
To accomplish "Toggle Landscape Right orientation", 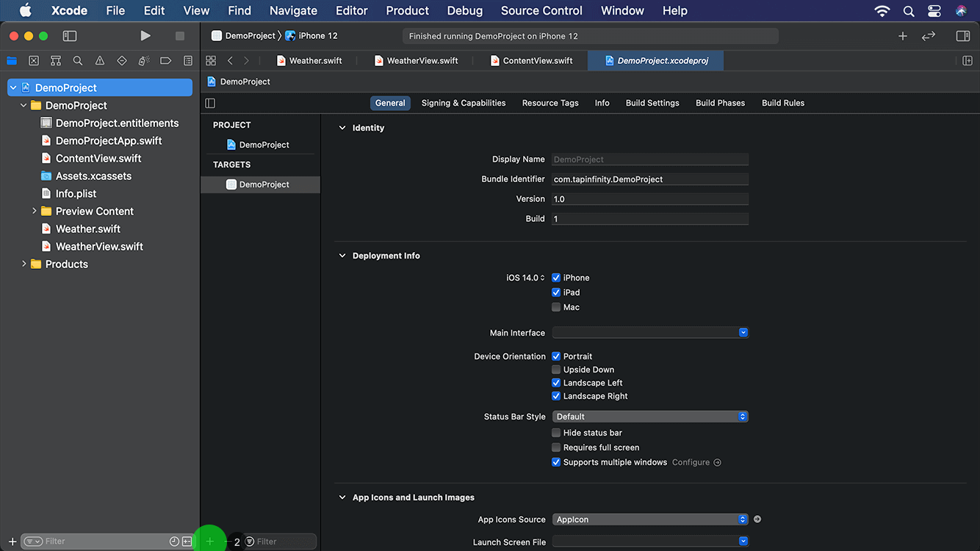I will (x=556, y=396).
